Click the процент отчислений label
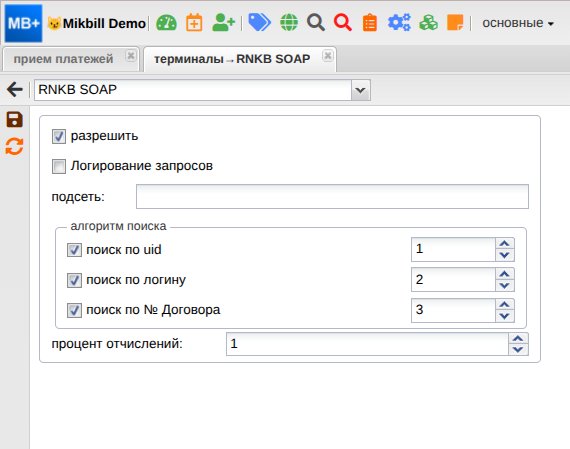The image size is (570, 449). point(117,344)
